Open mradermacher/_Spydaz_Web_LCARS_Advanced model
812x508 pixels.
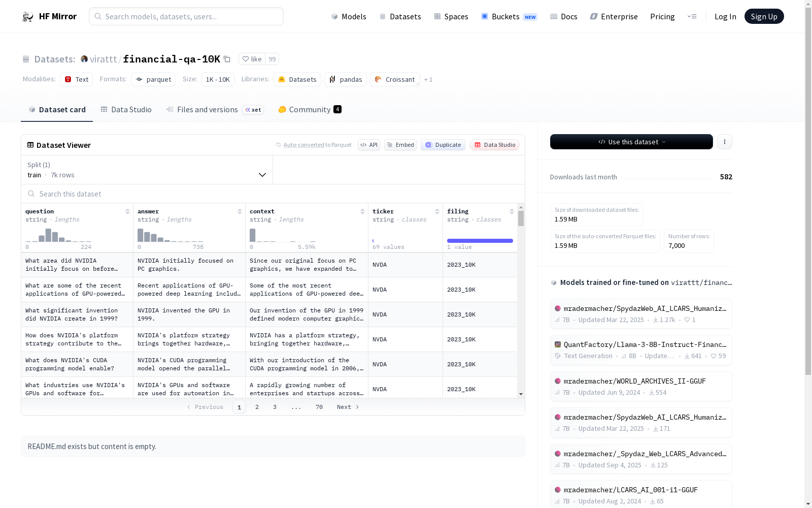(x=641, y=459)
